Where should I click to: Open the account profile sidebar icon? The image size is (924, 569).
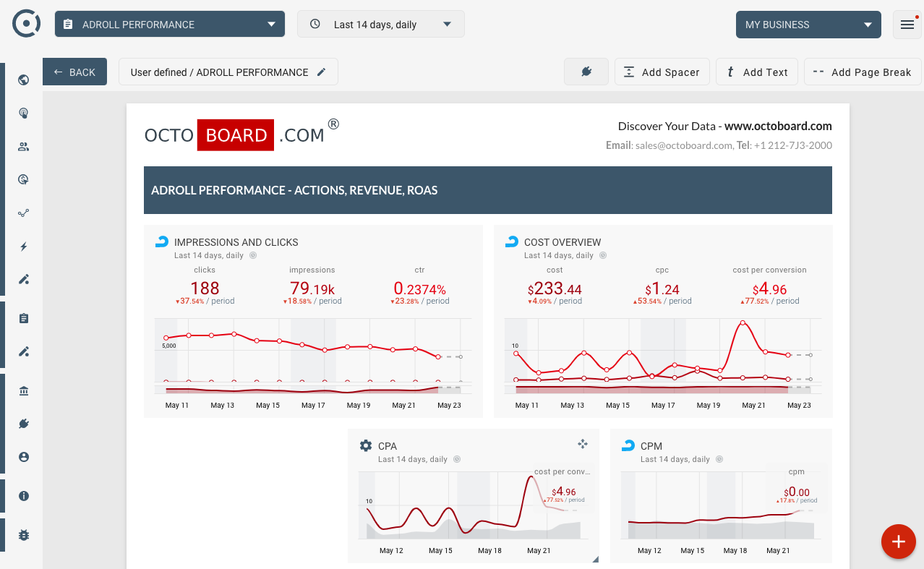tap(24, 457)
